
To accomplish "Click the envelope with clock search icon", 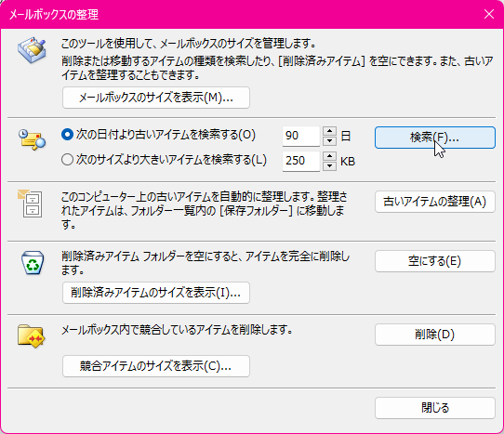I will 32,139.
